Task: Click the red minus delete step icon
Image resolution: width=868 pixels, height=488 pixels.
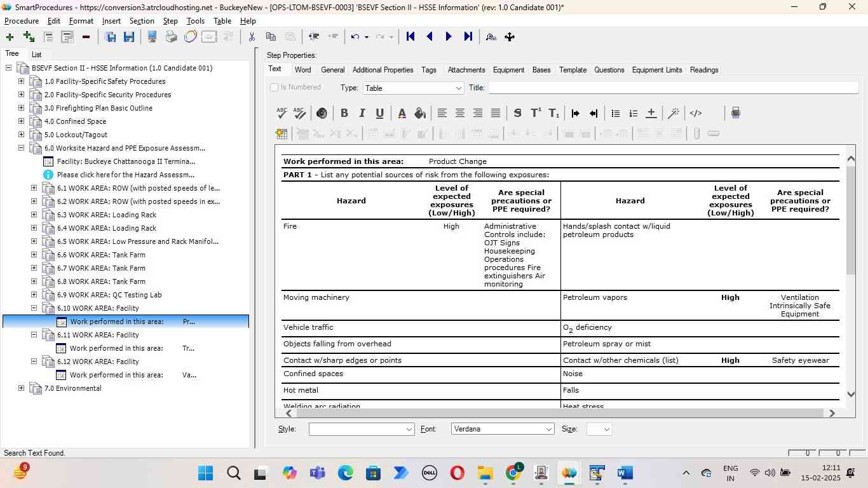Action: tap(86, 37)
